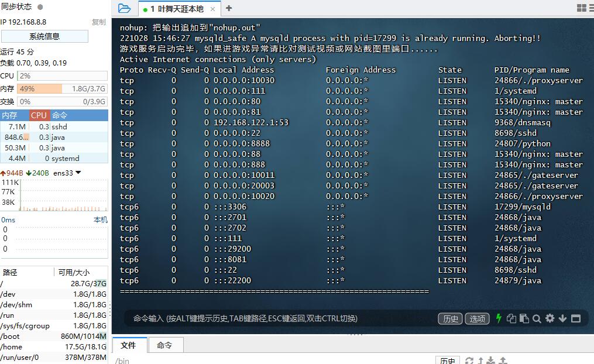Click the sync status indicator dot
This screenshot has height=364, width=594.
(x=40, y=7)
